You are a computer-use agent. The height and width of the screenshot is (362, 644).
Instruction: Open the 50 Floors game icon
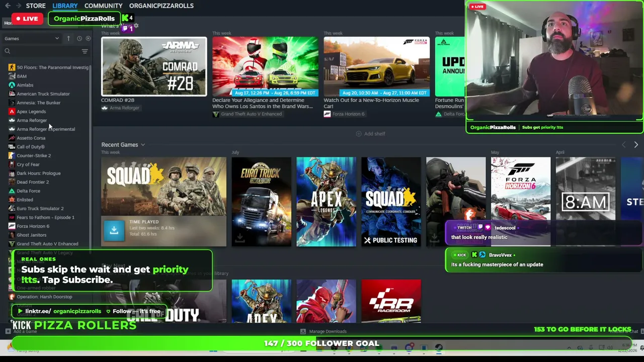click(12, 67)
